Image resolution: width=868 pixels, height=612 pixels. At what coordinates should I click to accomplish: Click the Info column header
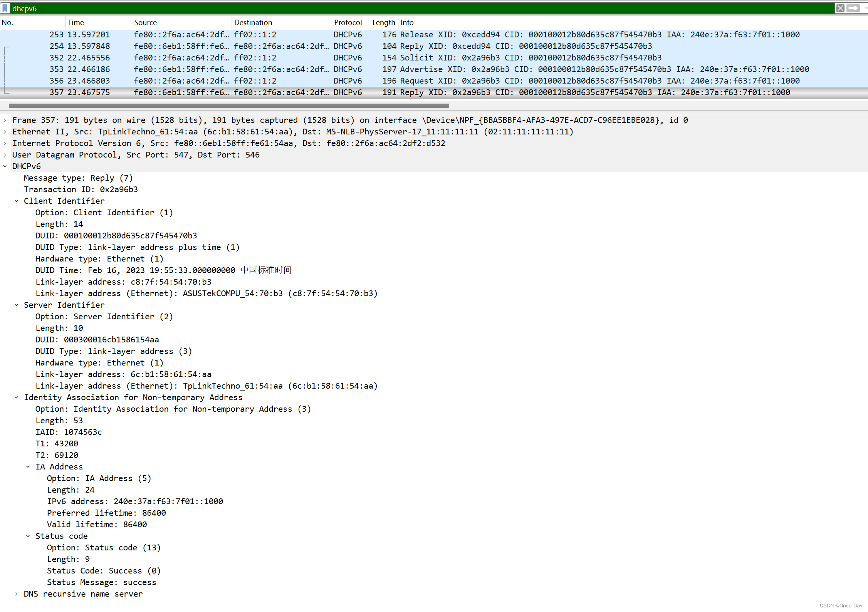(407, 22)
